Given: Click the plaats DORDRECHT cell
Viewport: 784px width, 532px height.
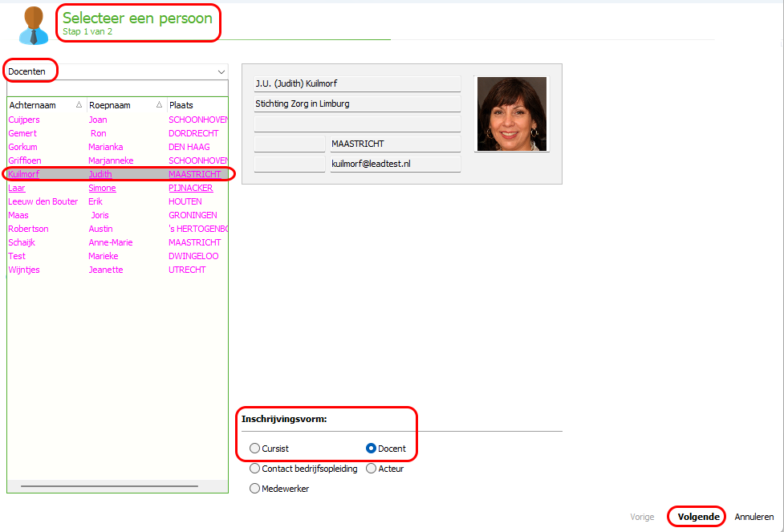Looking at the screenshot, I should (193, 133).
